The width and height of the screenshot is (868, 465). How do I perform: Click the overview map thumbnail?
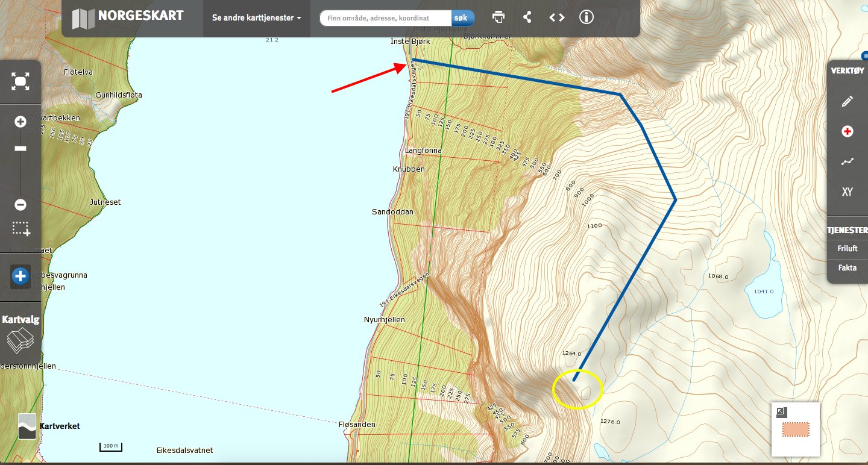[796, 429]
